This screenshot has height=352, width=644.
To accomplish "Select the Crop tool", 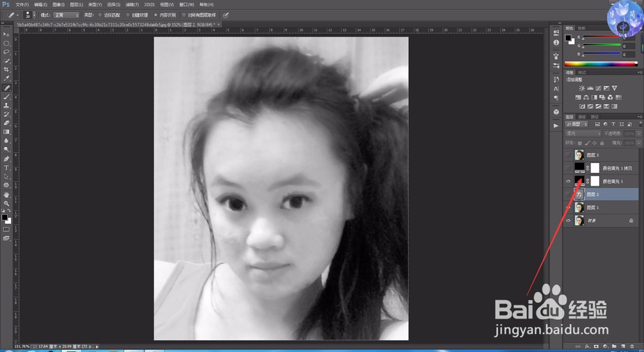I will [x=6, y=70].
